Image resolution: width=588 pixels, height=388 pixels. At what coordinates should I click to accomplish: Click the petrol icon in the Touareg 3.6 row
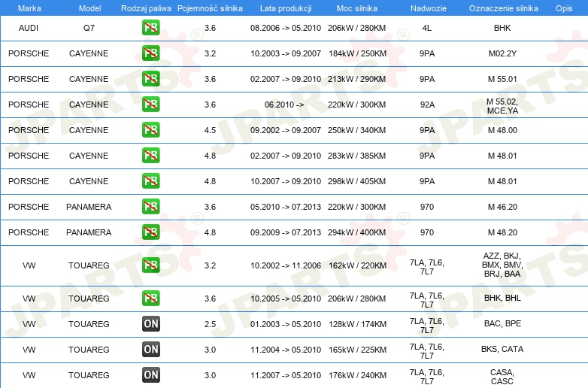tap(150, 298)
